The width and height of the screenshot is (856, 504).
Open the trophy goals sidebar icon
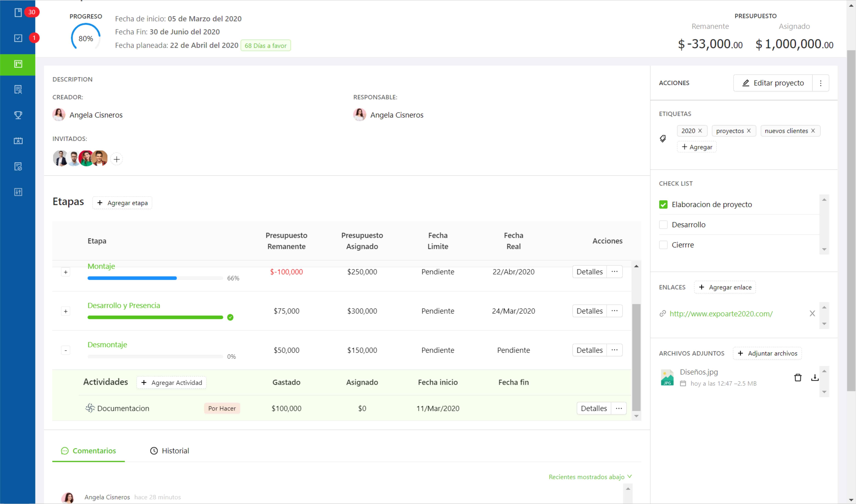coord(18,115)
